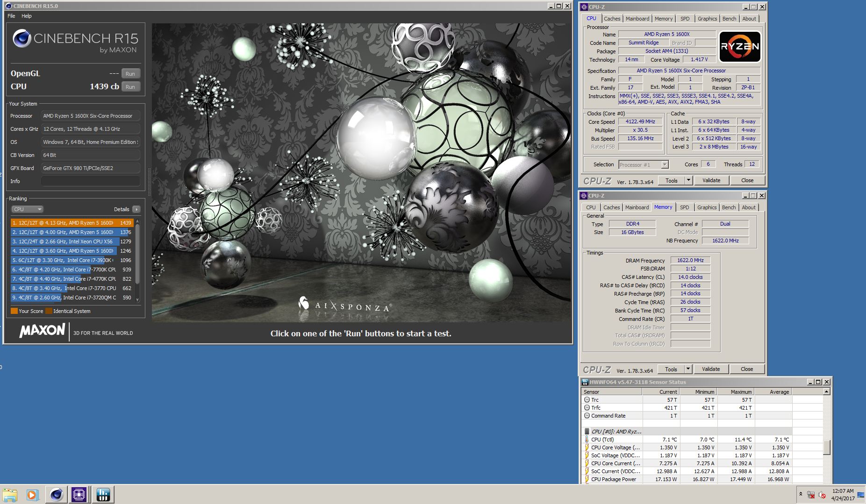
Task: Click the Cinebench icon in the title bar
Action: 9,6
